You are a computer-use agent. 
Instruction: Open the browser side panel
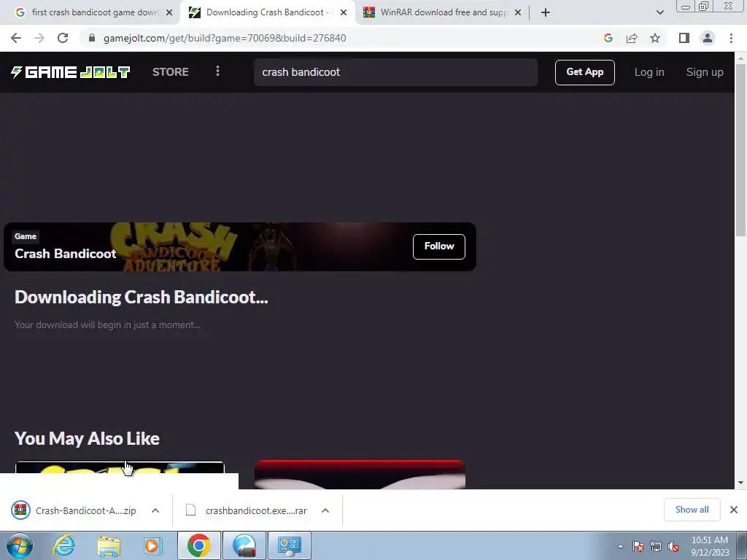684,38
